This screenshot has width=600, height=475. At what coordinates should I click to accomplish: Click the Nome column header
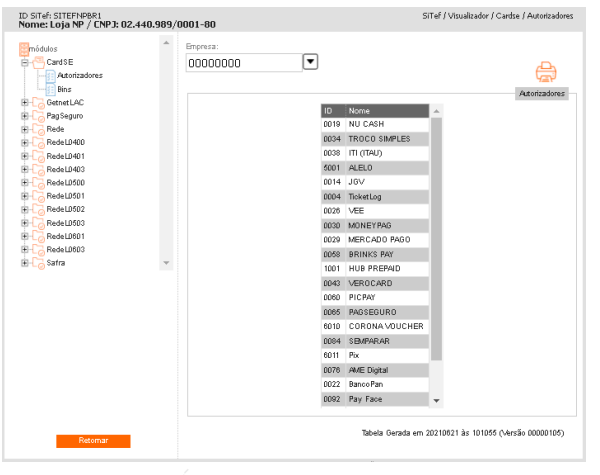tap(386, 109)
